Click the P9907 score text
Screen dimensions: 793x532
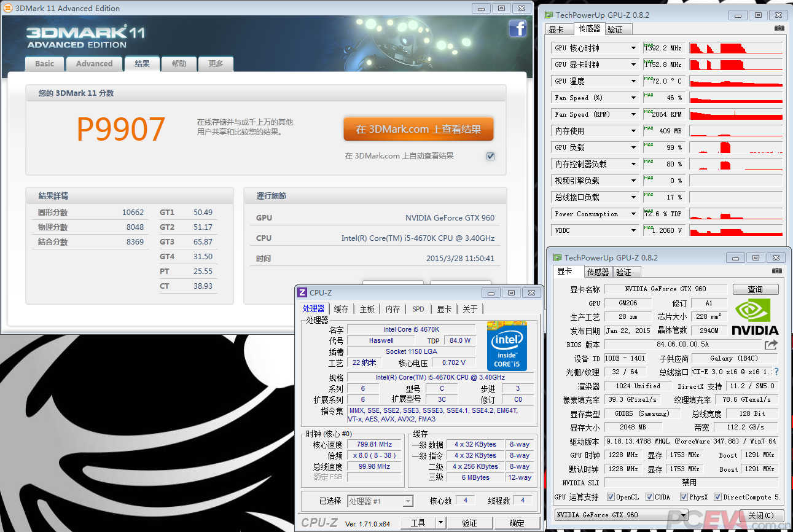click(121, 129)
